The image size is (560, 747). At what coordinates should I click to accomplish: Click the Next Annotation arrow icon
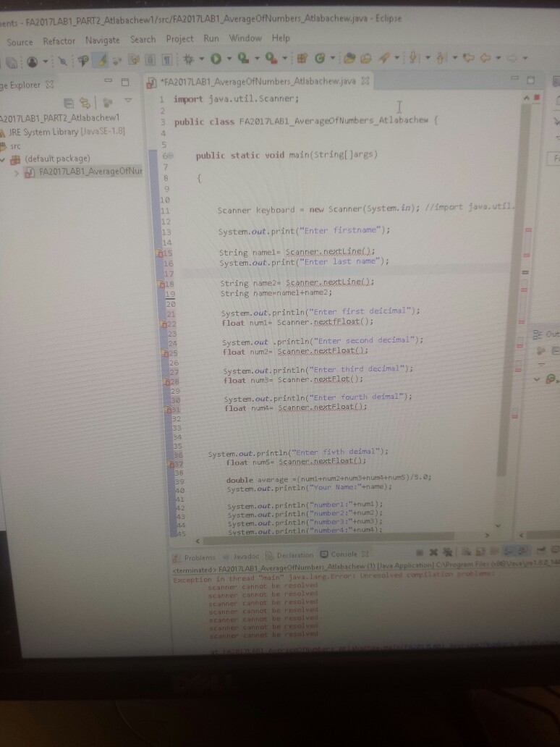click(x=413, y=58)
